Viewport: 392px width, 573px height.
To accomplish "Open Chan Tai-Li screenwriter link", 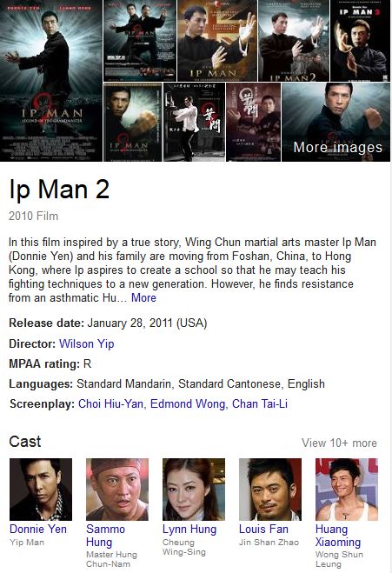I will click(x=260, y=403).
